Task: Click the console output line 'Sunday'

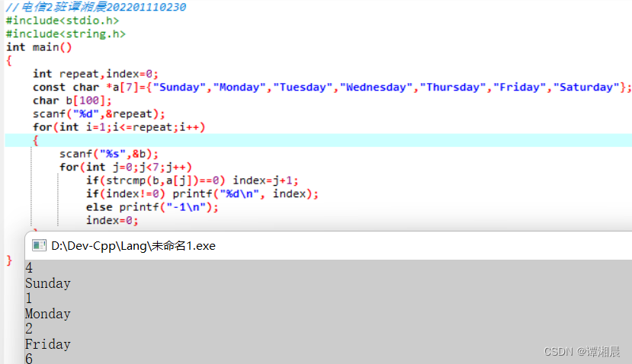Action: 47,283
